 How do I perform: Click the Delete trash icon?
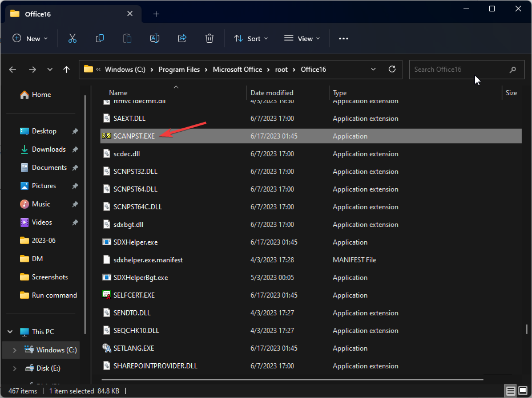pyautogui.click(x=209, y=39)
